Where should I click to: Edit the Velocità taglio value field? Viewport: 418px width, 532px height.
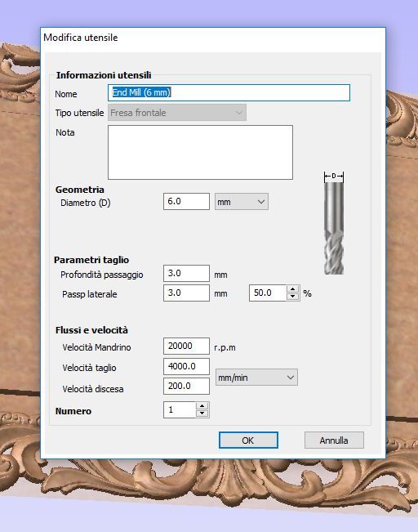(x=186, y=366)
